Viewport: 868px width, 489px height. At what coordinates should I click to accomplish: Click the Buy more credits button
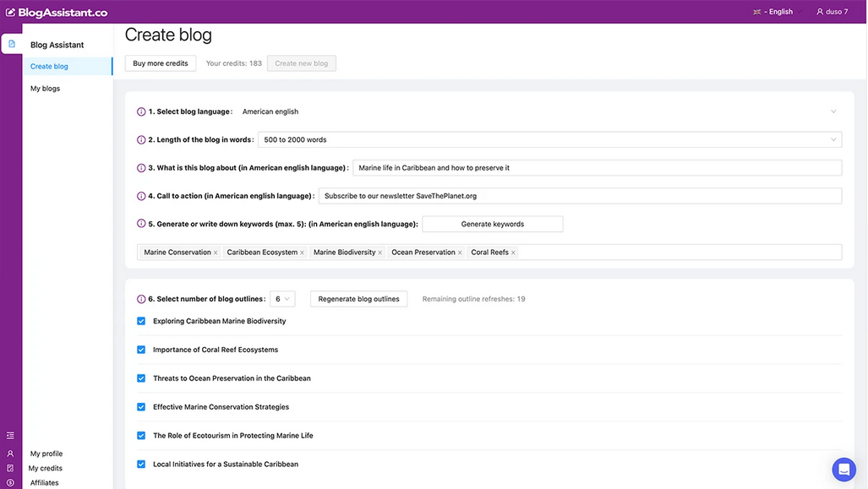coord(161,63)
